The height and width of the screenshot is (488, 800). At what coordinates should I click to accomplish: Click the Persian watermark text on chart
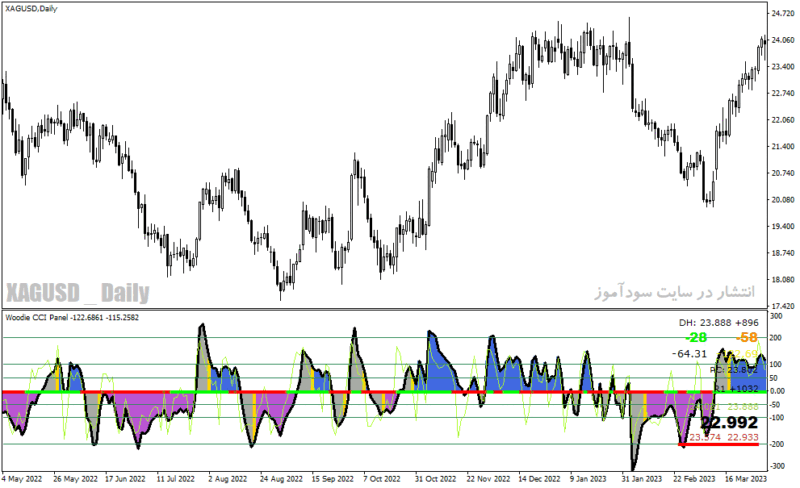(674, 292)
